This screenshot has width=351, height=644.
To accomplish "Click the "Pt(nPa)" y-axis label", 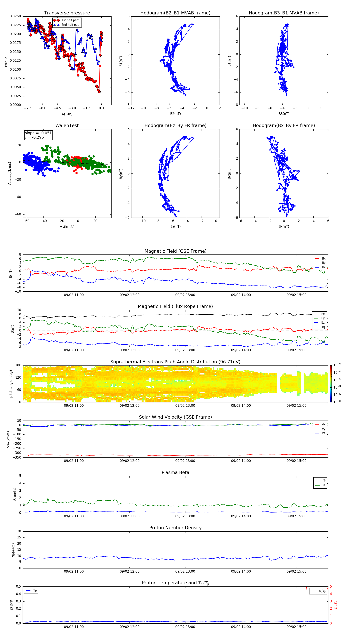I will pos(6,61).
